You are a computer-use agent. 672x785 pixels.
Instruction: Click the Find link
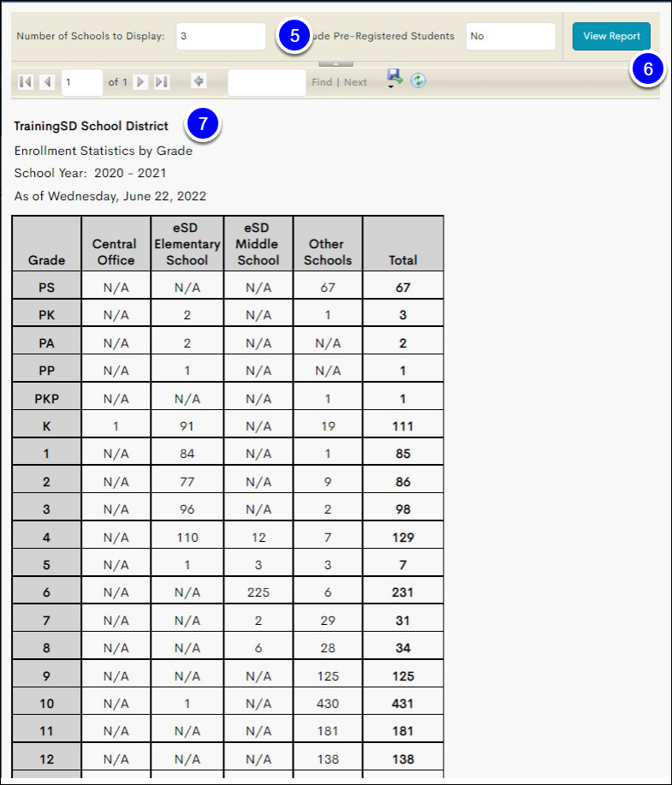point(322,82)
